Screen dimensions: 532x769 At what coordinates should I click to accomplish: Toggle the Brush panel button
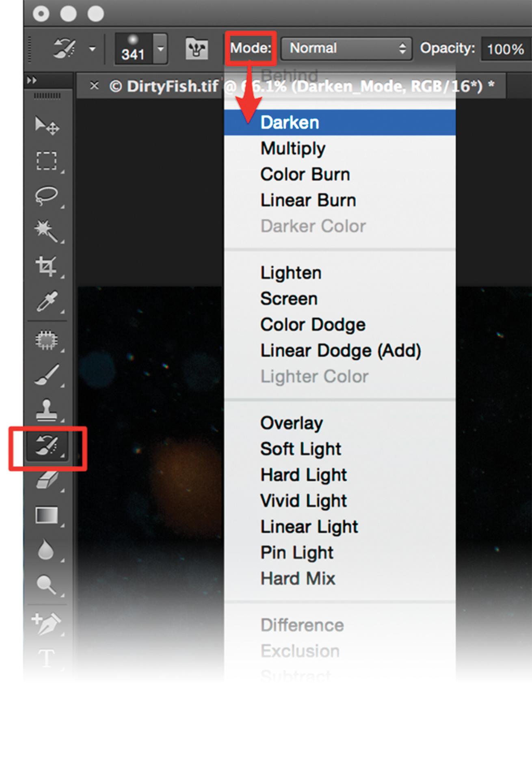(x=197, y=49)
